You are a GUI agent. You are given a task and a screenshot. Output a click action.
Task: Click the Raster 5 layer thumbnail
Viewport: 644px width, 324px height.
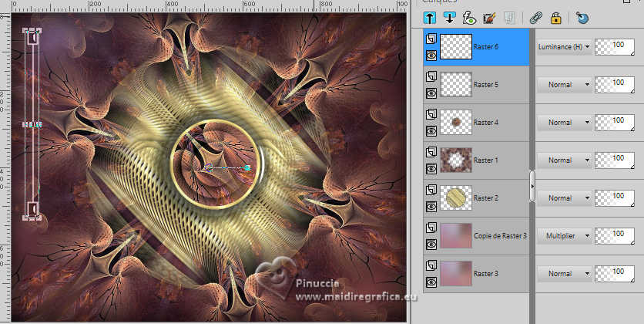pyautogui.click(x=456, y=85)
